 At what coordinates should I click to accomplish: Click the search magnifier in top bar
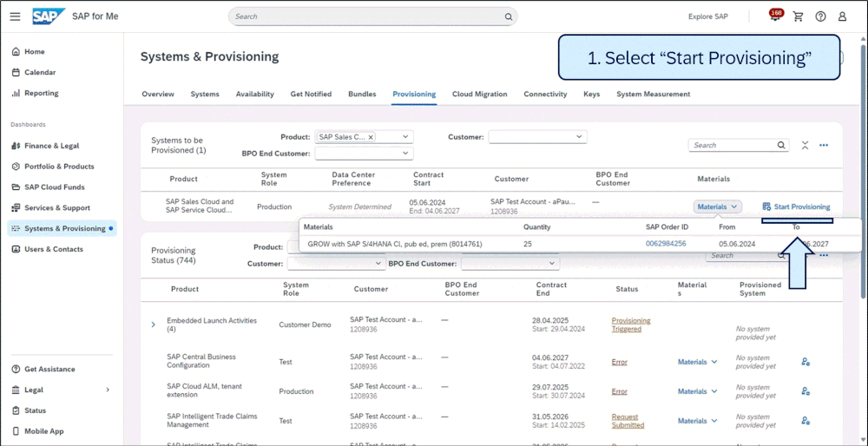[x=508, y=16]
